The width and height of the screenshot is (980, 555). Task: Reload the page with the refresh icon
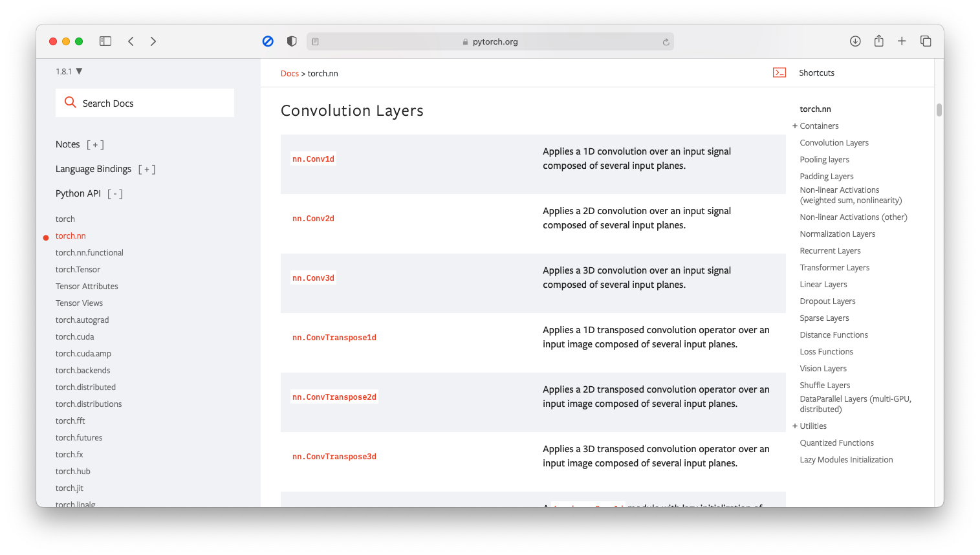click(x=666, y=42)
